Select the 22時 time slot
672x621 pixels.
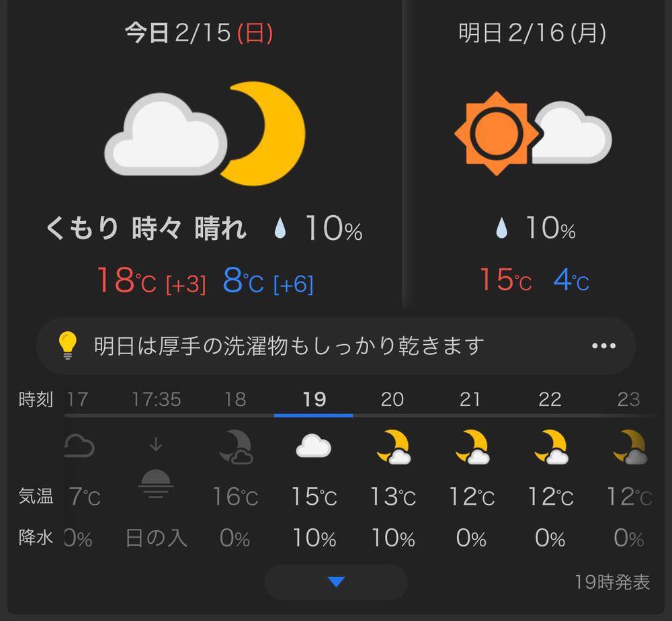click(x=550, y=399)
